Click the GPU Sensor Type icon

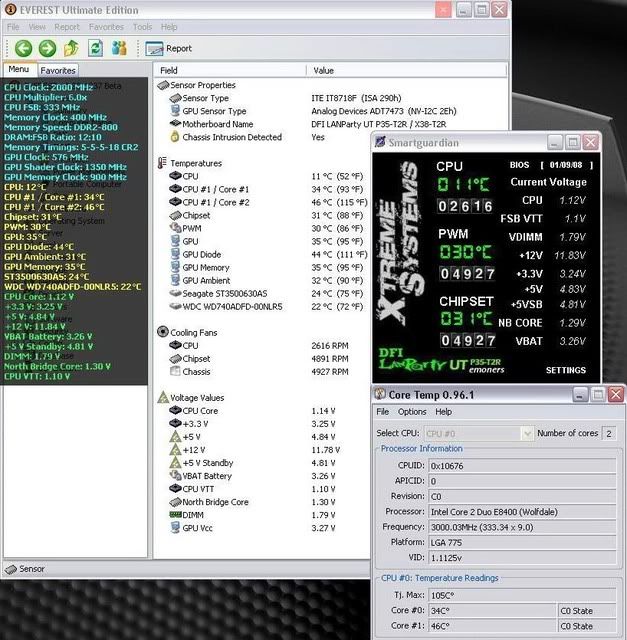click(175, 111)
